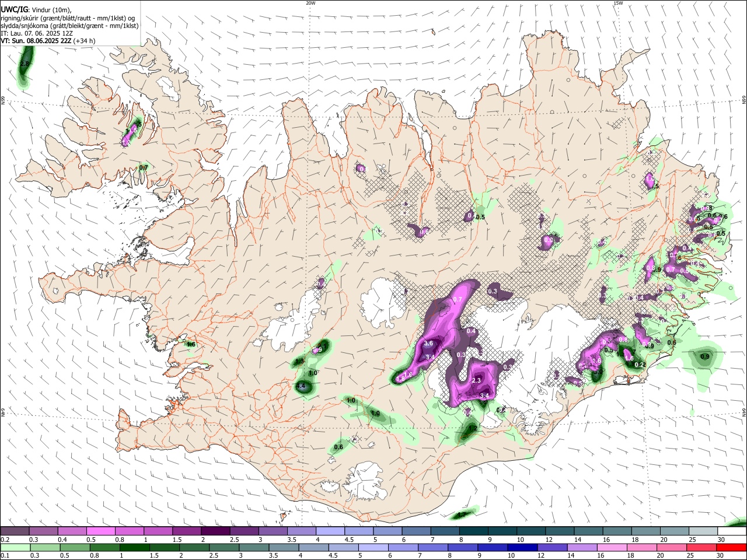747x560 pixels.
Task: Select the top-row swatch labeled 0.3
Action: 43,531
